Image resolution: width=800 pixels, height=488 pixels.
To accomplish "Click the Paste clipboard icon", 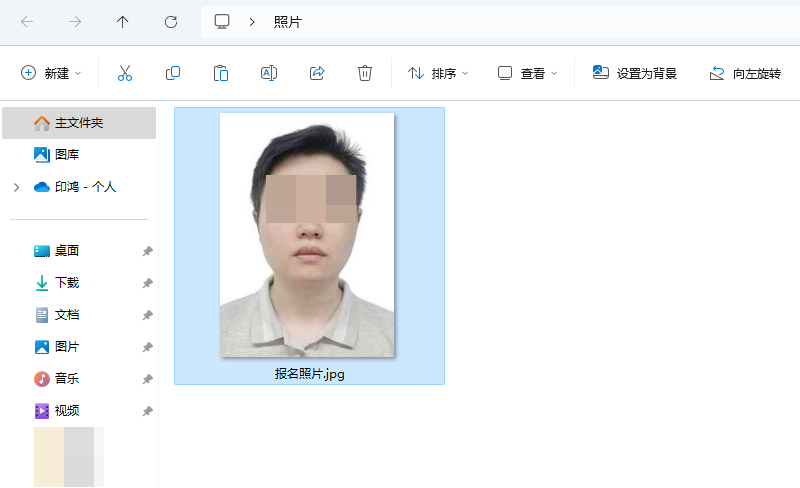I will pos(221,73).
